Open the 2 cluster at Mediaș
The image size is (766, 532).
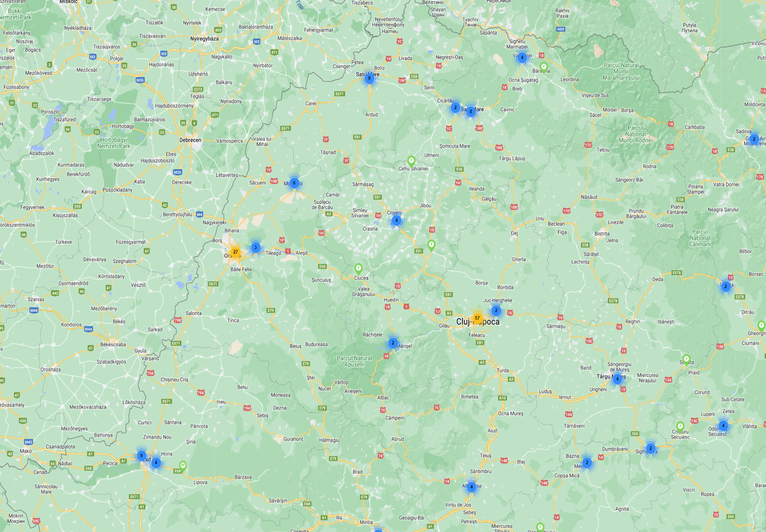[587, 463]
